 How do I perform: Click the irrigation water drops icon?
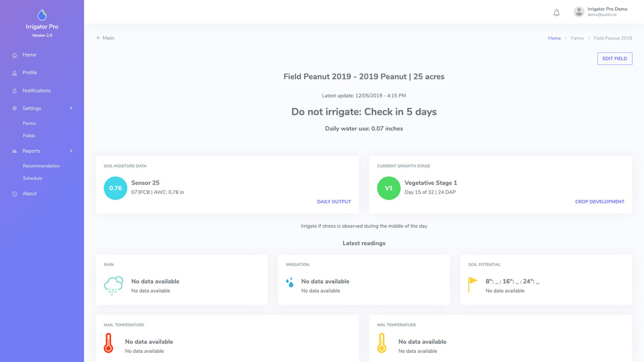click(290, 283)
